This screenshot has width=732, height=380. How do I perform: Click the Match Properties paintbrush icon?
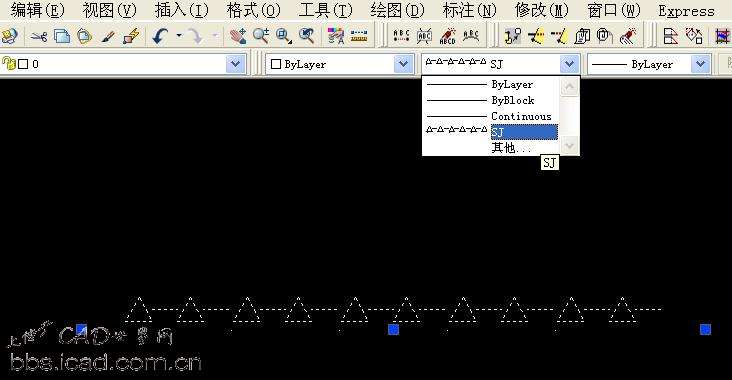(108, 36)
